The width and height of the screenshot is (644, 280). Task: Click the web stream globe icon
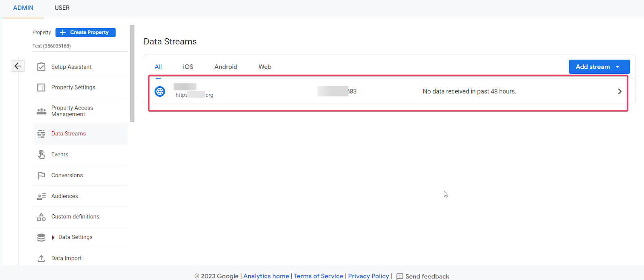point(160,91)
